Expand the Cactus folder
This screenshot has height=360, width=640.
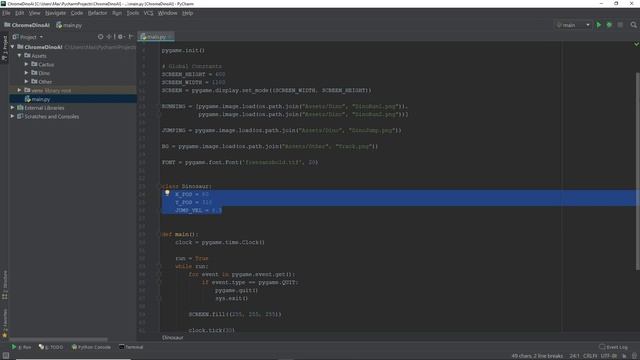point(26,64)
